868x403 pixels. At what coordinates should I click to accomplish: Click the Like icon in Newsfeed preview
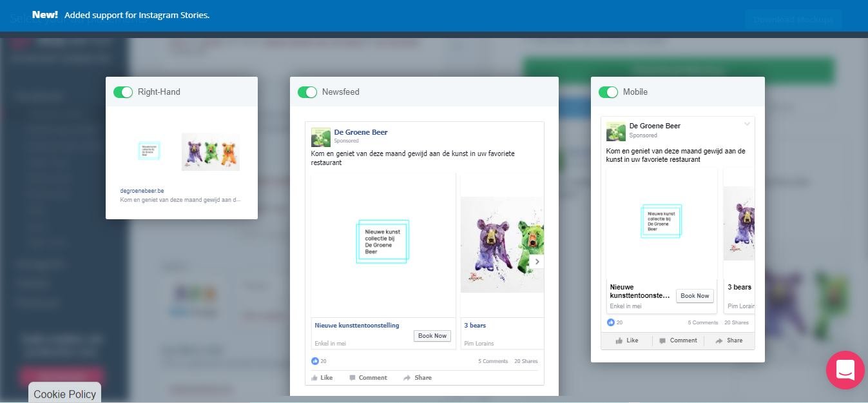click(314, 378)
